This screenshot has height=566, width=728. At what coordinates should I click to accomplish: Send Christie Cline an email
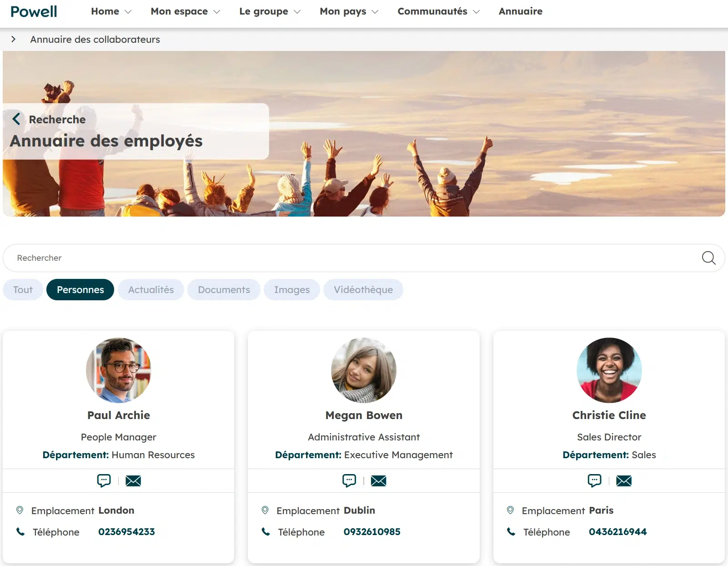[624, 481]
